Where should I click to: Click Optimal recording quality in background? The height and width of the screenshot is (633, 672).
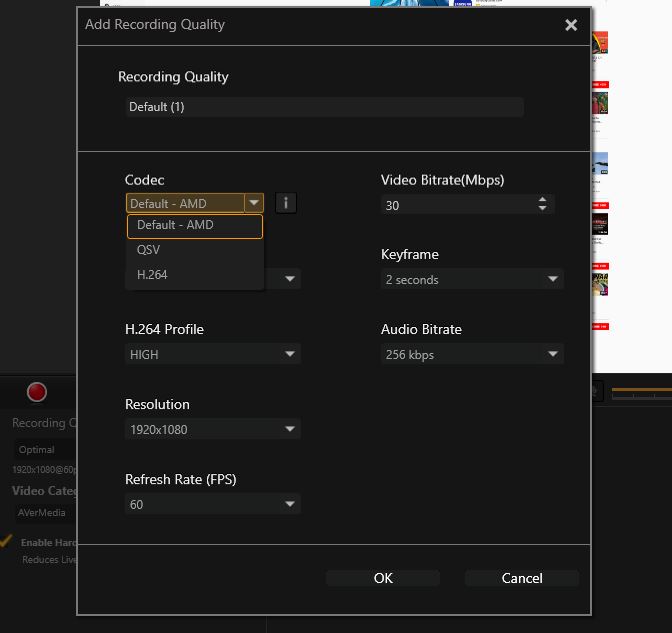pyautogui.click(x=45, y=450)
